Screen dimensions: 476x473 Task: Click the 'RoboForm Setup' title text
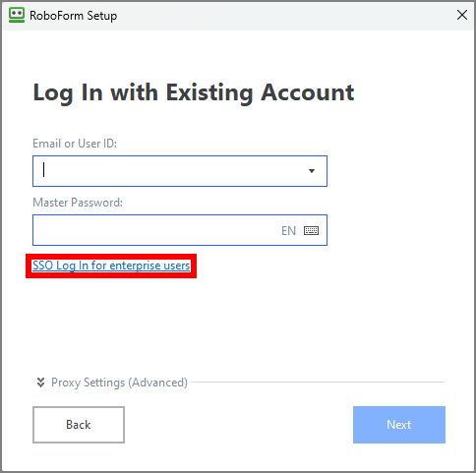point(73,16)
